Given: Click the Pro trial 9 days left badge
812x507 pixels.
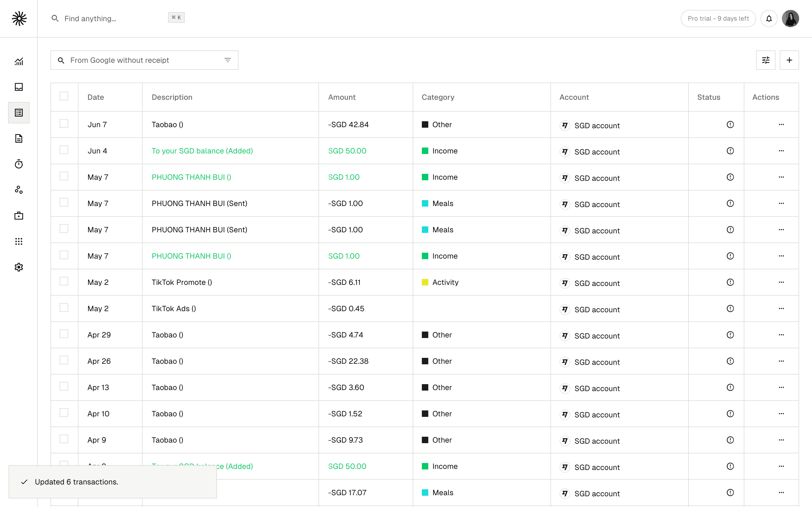Looking at the screenshot, I should 718,19.
